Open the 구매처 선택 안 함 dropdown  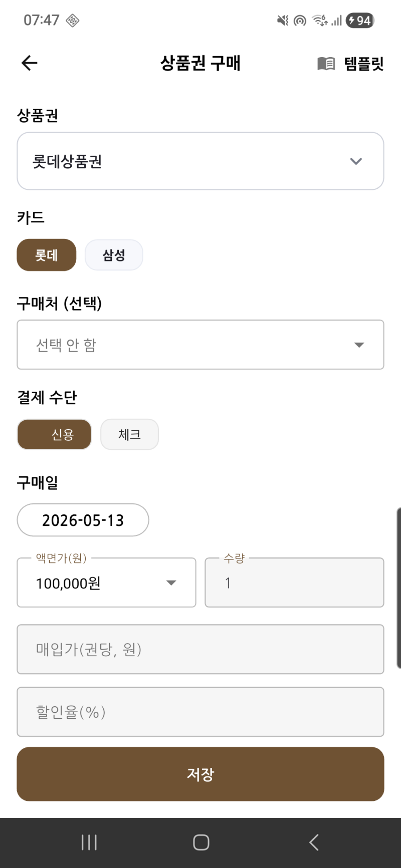(200, 345)
